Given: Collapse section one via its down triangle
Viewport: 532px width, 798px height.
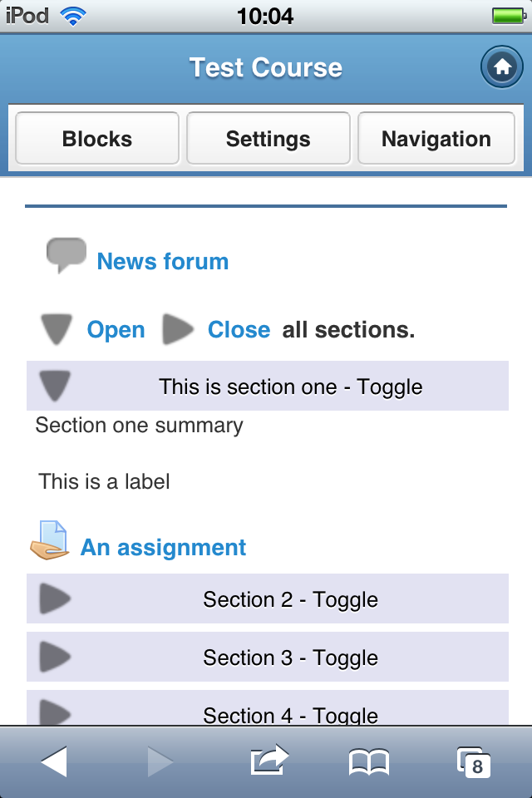Looking at the screenshot, I should tap(55, 386).
